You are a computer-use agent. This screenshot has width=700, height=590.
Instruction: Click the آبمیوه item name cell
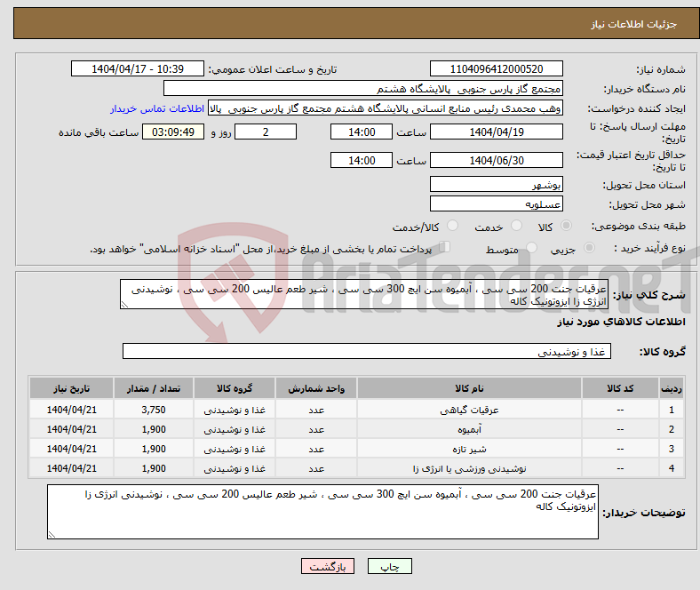(469, 429)
